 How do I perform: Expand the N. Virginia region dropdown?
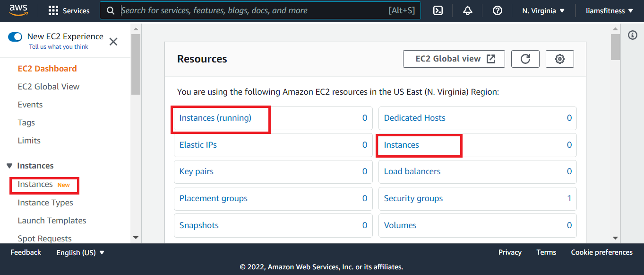543,10
